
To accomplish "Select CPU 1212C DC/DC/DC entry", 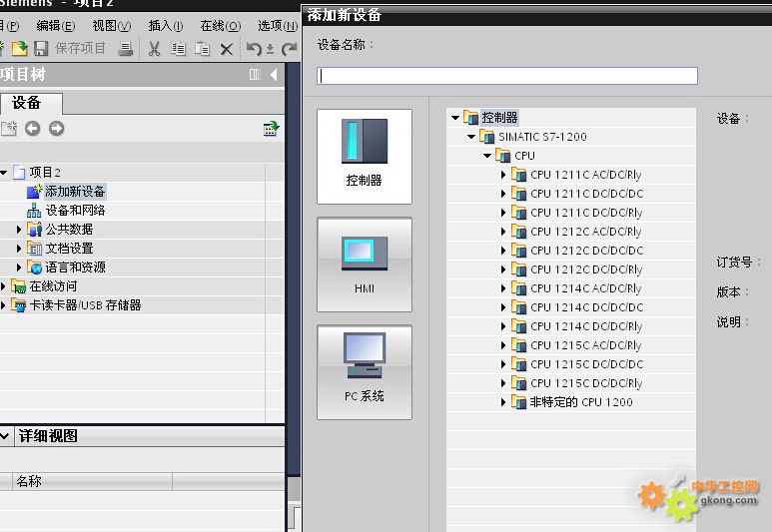I will pyautogui.click(x=587, y=251).
